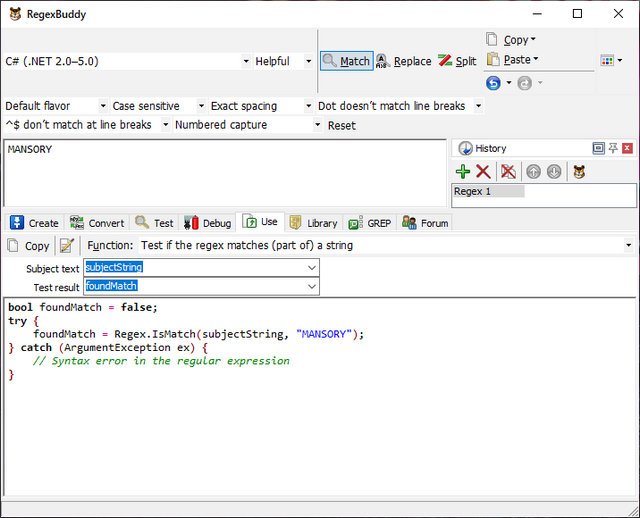Click the Reset button
The height and width of the screenshot is (518, 640).
341,126
